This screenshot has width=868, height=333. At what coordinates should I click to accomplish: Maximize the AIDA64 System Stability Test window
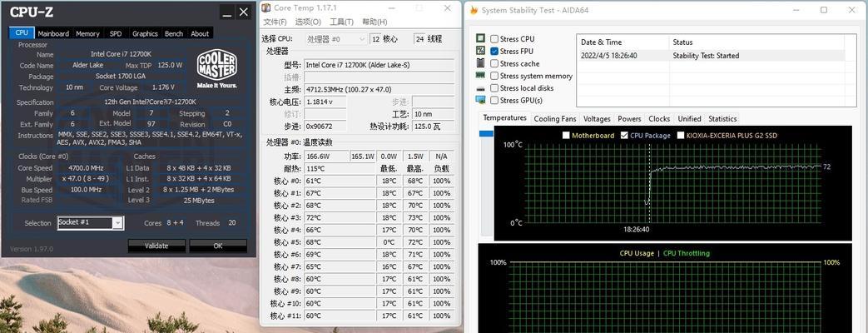tap(824, 10)
